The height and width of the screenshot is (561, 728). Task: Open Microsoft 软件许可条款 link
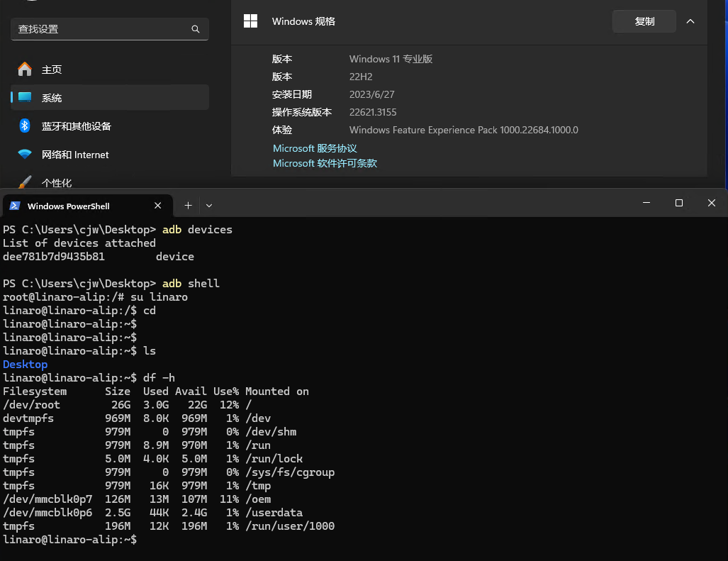325,163
